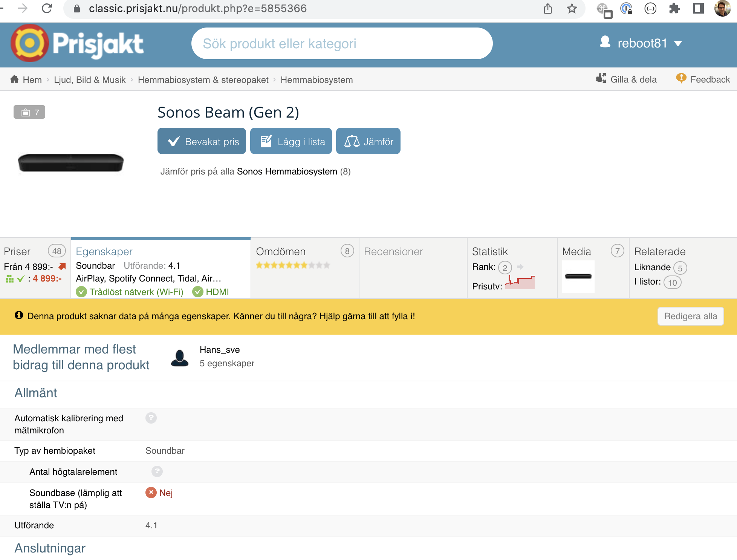Click in the Sök produkt eller kategori field
Viewport: 737px width, 560px height.
342,43
